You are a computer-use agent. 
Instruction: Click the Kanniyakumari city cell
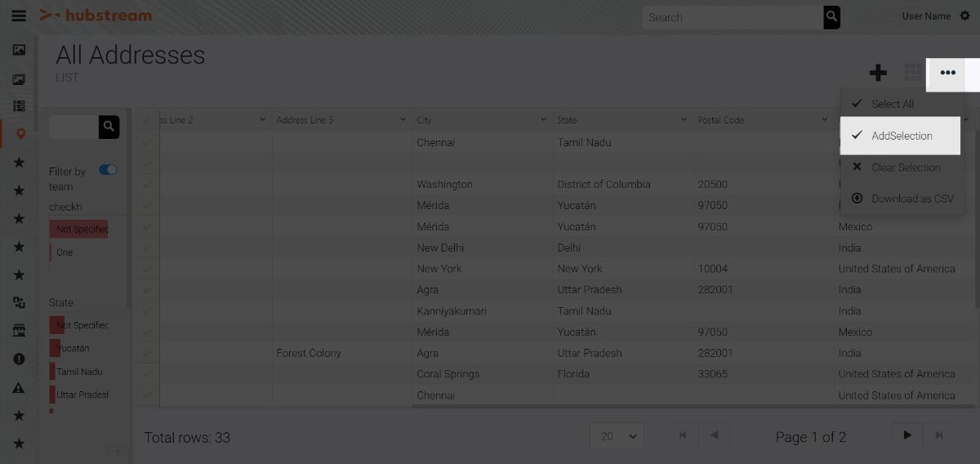452,311
